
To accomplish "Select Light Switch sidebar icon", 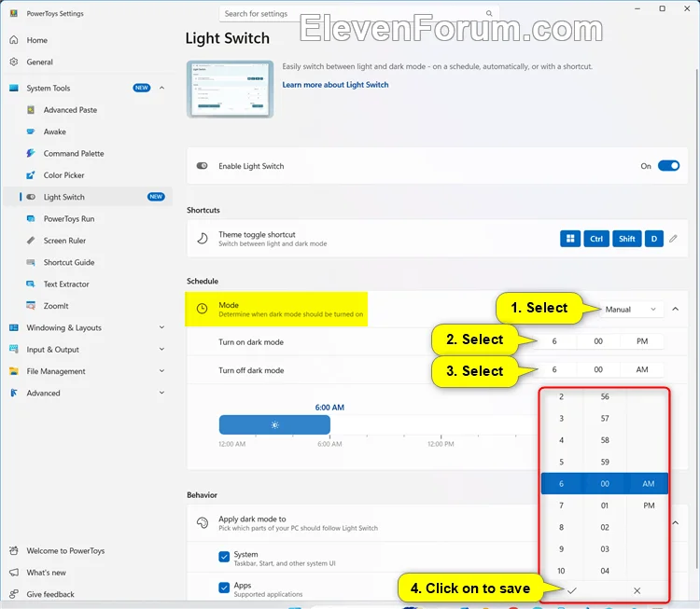I will coord(31,197).
